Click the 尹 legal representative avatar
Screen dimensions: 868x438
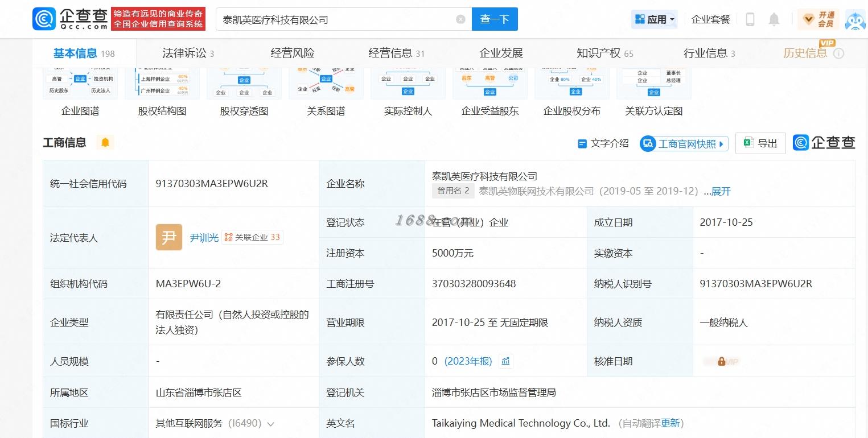[169, 237]
